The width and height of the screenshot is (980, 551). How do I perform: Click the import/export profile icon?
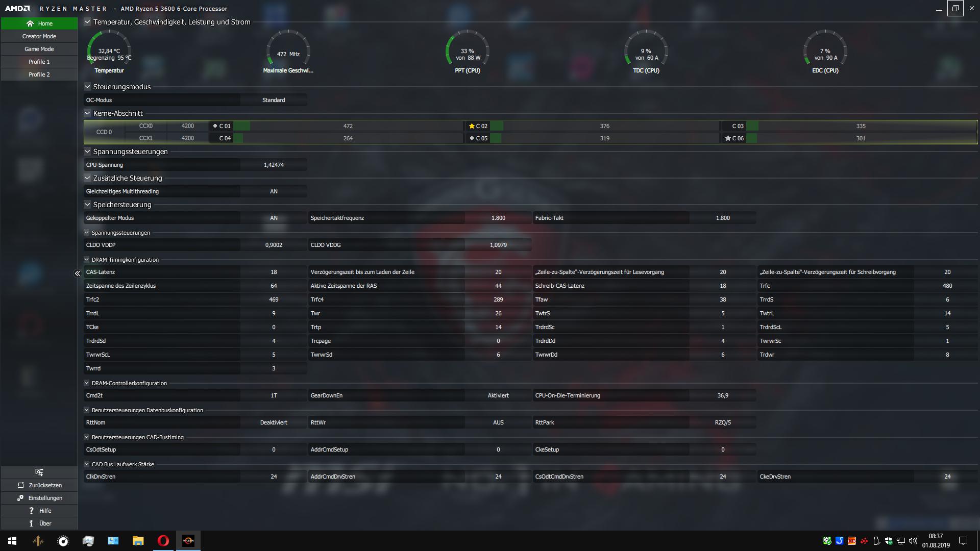click(x=39, y=472)
